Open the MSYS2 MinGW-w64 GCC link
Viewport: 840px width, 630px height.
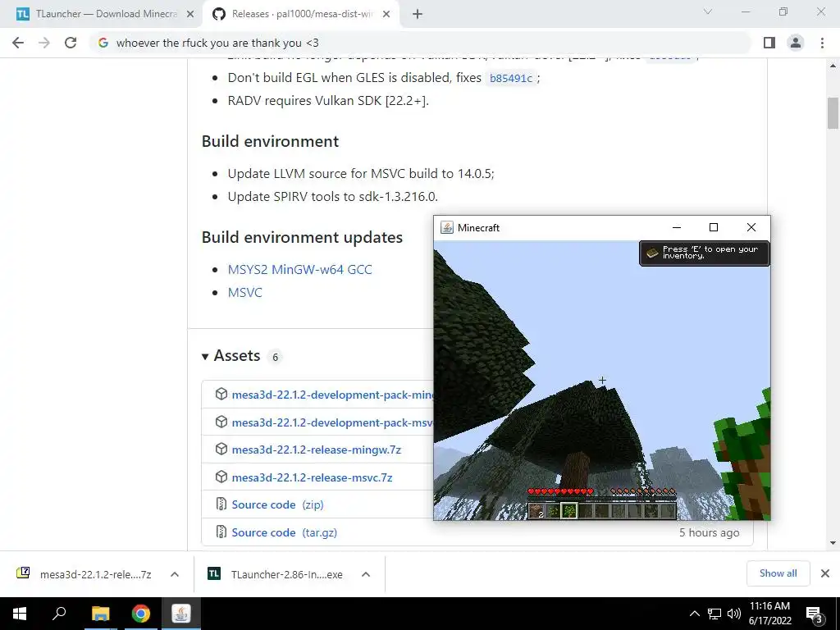click(299, 269)
